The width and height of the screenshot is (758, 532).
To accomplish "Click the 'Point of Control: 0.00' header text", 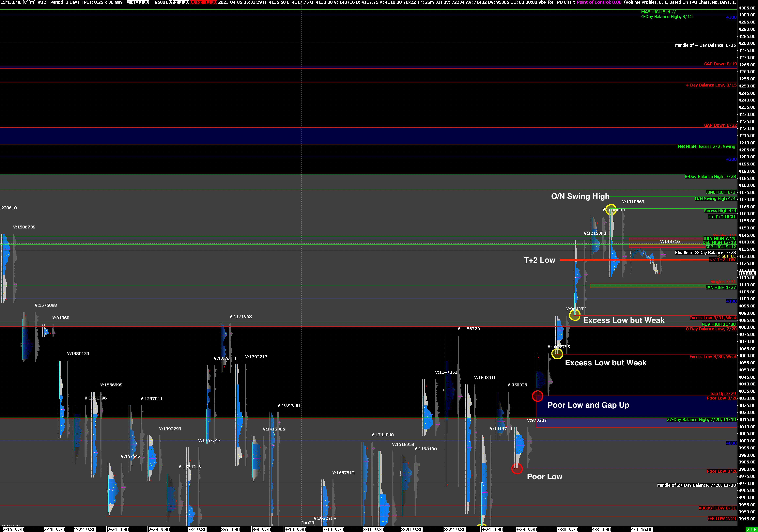I will tap(599, 2).
